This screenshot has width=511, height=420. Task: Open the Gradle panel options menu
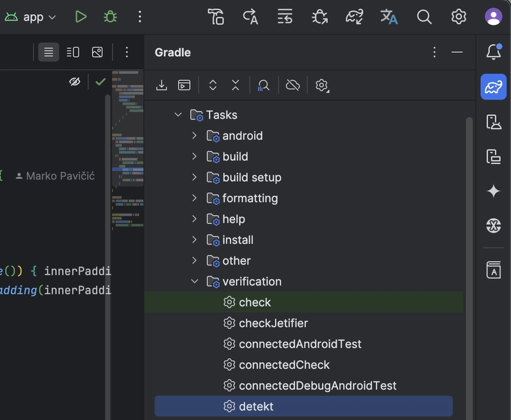click(434, 52)
